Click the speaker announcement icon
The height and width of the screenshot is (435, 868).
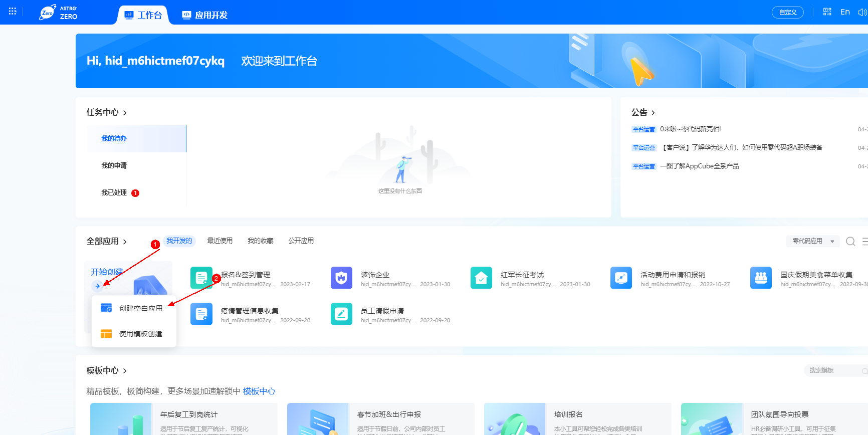coord(862,12)
